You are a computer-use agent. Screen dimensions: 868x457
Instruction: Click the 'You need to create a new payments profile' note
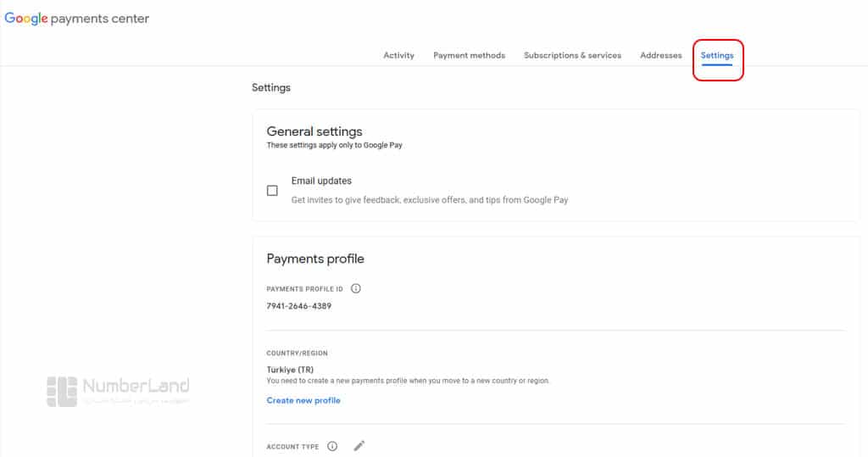(408, 381)
